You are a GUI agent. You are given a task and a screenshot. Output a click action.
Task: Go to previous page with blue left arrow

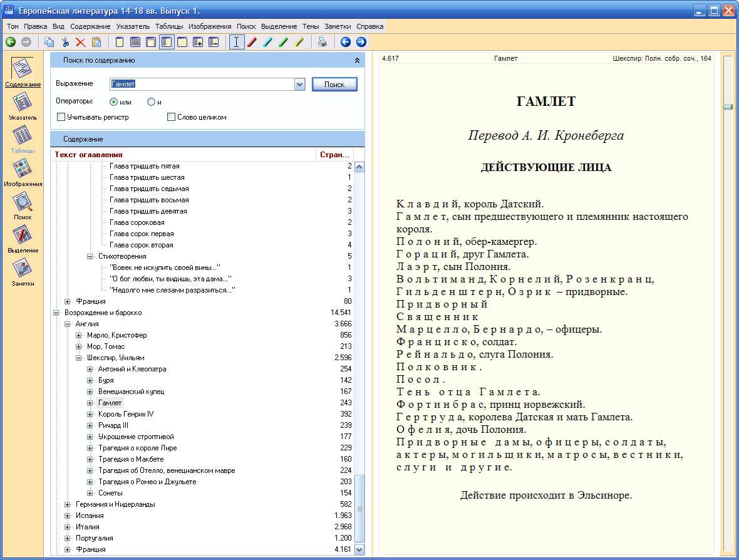click(346, 42)
